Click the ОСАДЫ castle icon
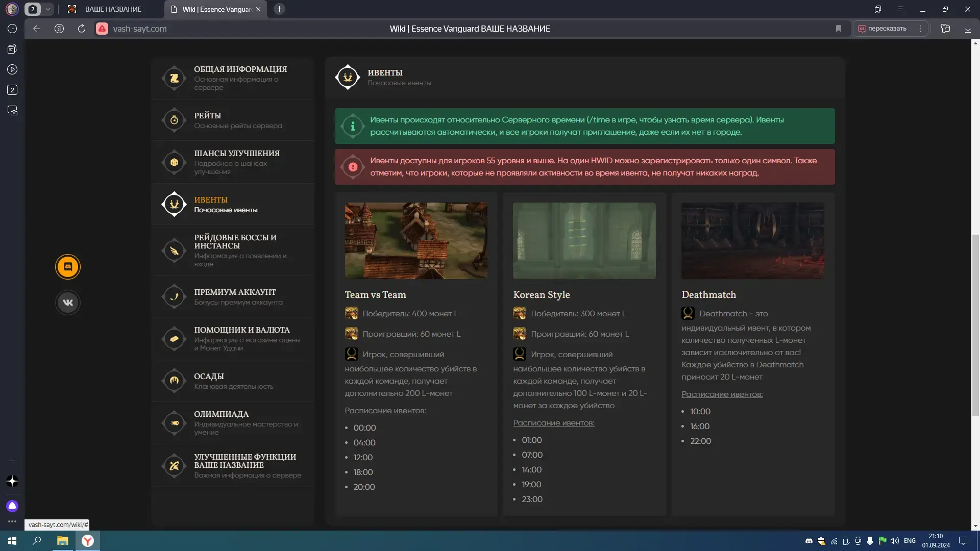The height and width of the screenshot is (551, 980). pos(174,381)
